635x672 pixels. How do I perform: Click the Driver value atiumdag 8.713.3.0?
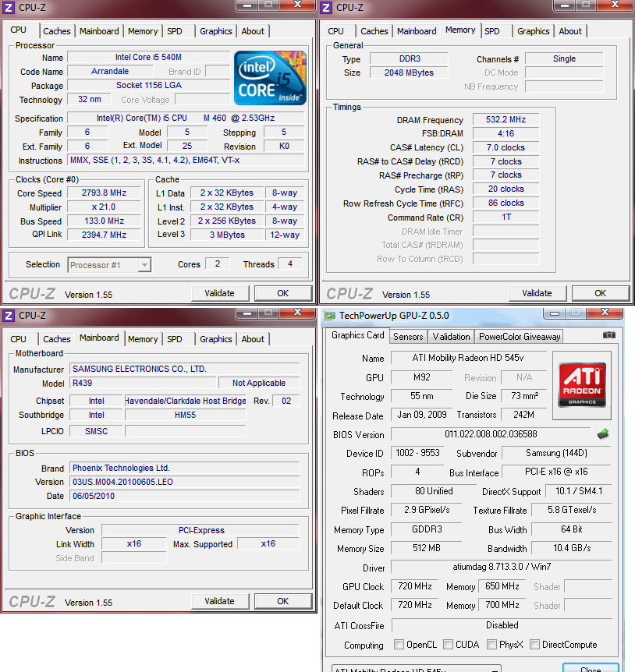click(502, 567)
